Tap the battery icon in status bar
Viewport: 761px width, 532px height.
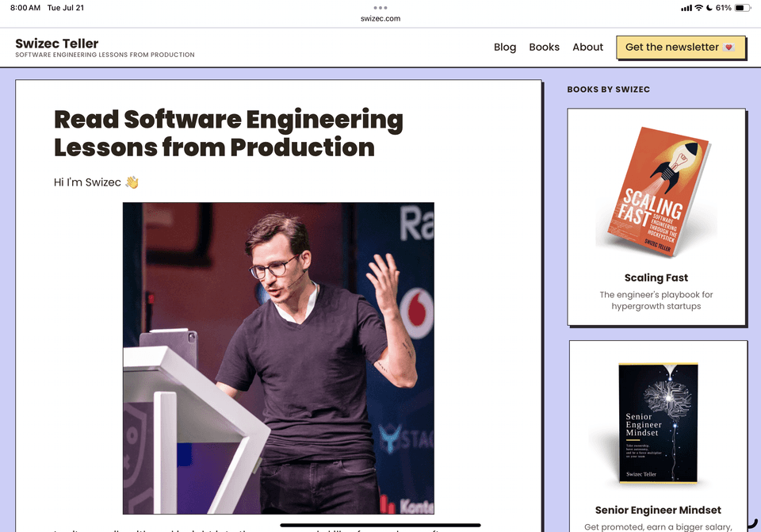(743, 8)
